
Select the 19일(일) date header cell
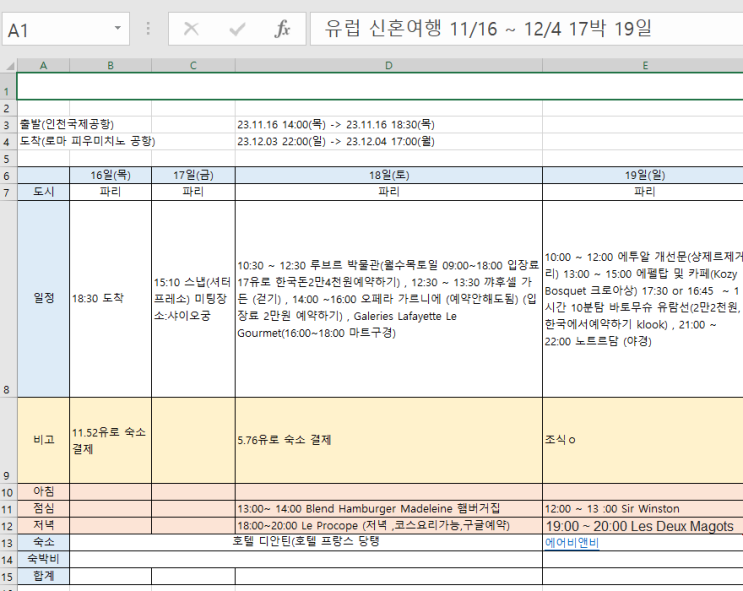[643, 175]
